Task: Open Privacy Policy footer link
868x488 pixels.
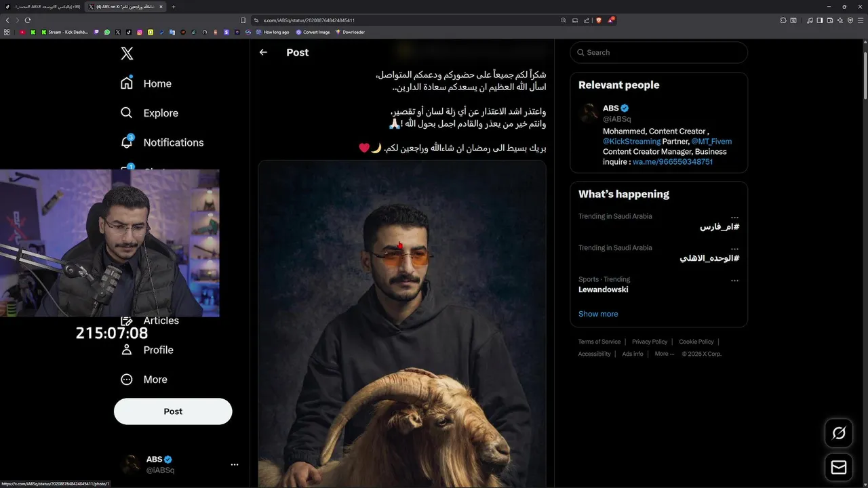Action: (x=650, y=342)
